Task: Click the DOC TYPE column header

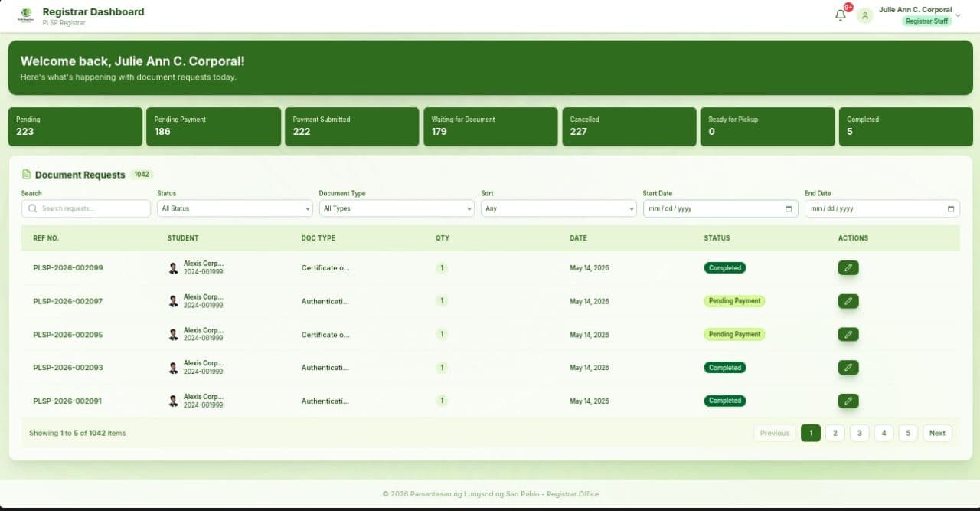Action: click(x=318, y=238)
